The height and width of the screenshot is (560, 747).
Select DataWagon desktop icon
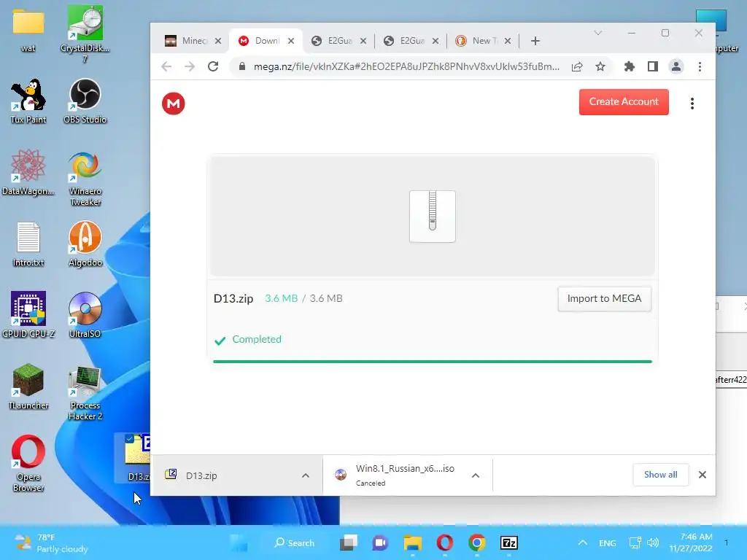click(x=28, y=173)
